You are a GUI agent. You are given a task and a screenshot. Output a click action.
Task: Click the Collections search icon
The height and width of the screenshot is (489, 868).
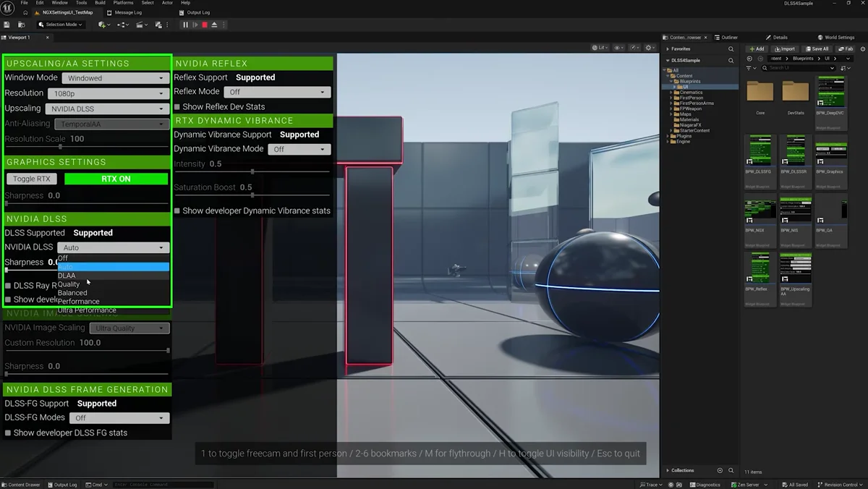(731, 470)
